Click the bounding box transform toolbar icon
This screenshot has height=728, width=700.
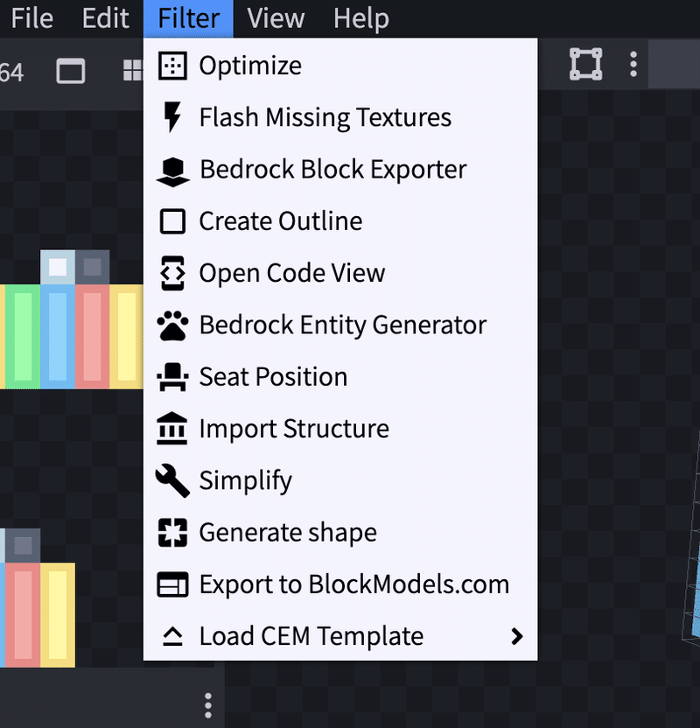point(585,64)
